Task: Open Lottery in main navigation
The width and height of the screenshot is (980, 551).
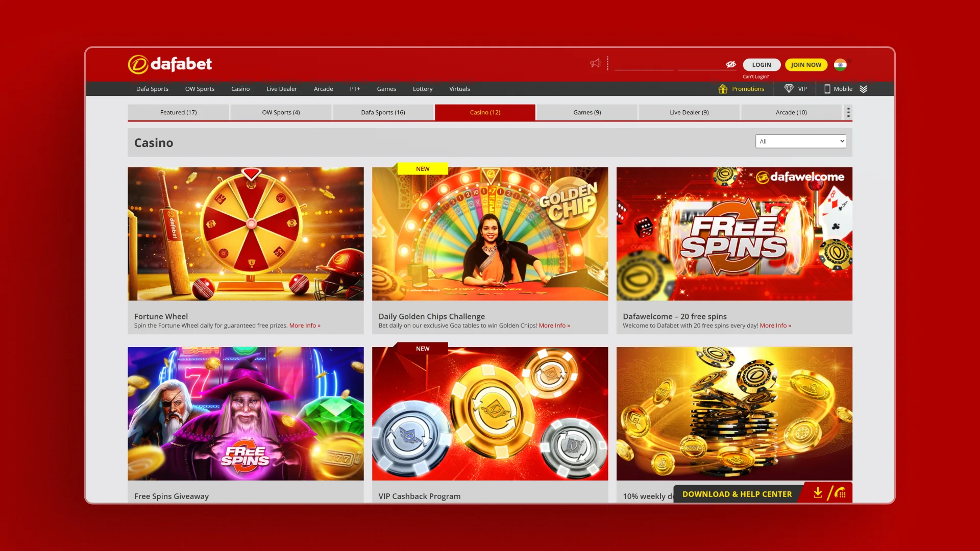Action: [x=423, y=89]
